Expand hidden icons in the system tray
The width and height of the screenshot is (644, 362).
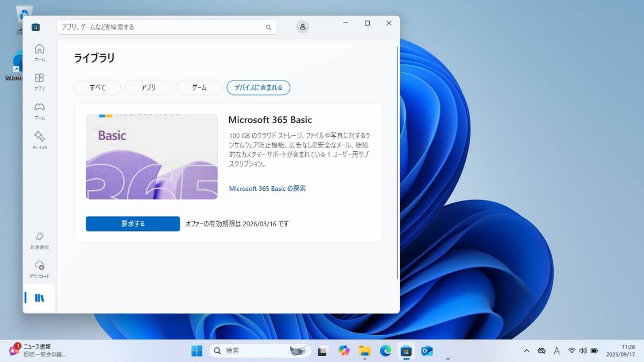pyautogui.click(x=526, y=351)
